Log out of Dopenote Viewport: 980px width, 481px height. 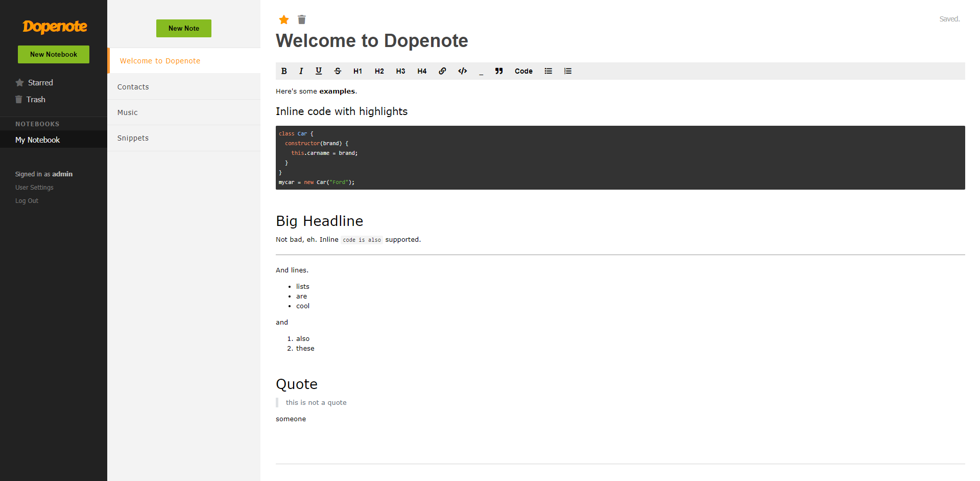pyautogui.click(x=27, y=201)
